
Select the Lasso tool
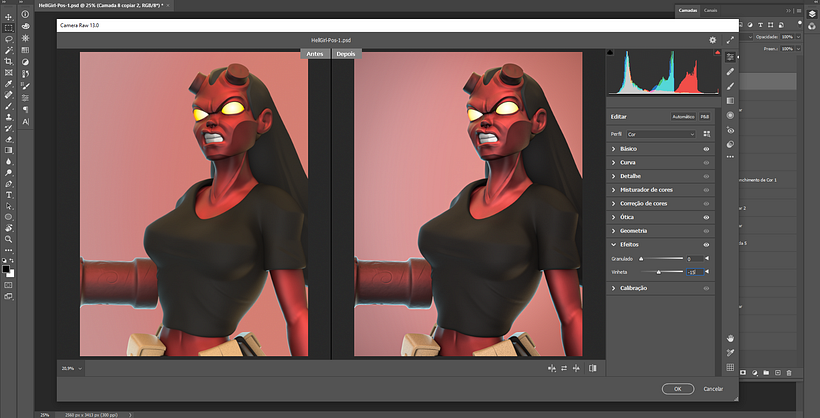click(8, 39)
